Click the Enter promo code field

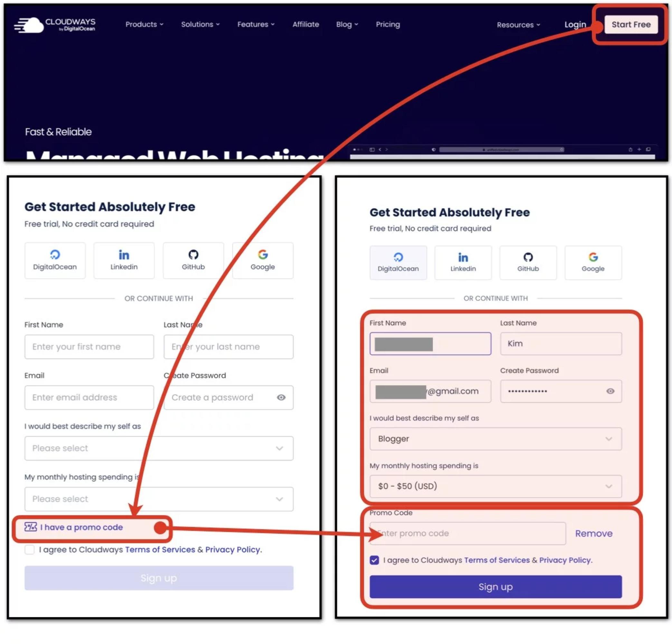coord(468,533)
